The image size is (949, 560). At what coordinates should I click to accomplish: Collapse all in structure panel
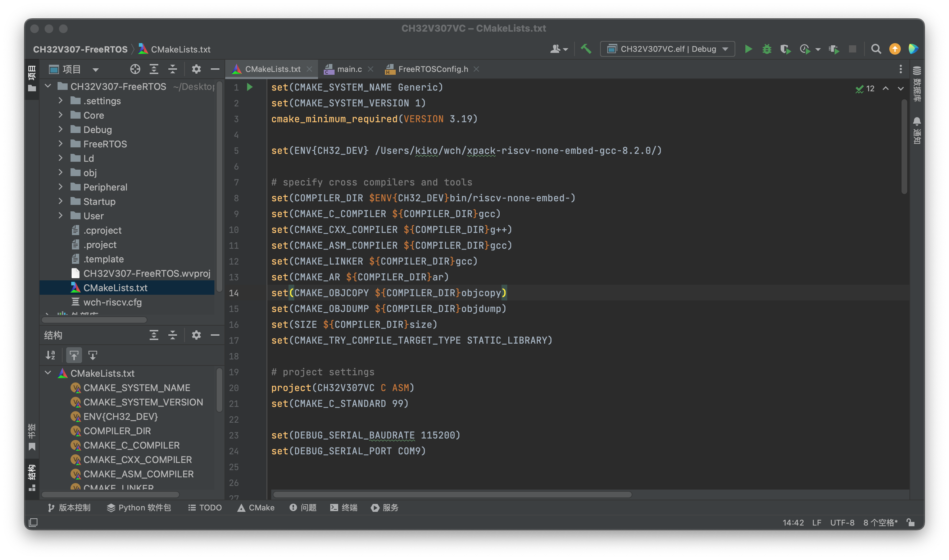[x=173, y=335]
